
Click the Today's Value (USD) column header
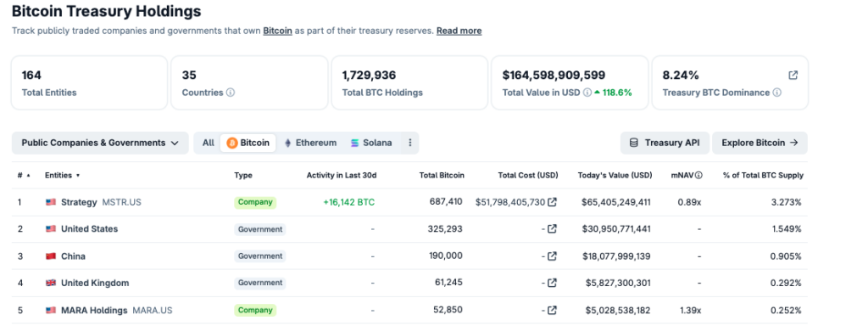[615, 175]
